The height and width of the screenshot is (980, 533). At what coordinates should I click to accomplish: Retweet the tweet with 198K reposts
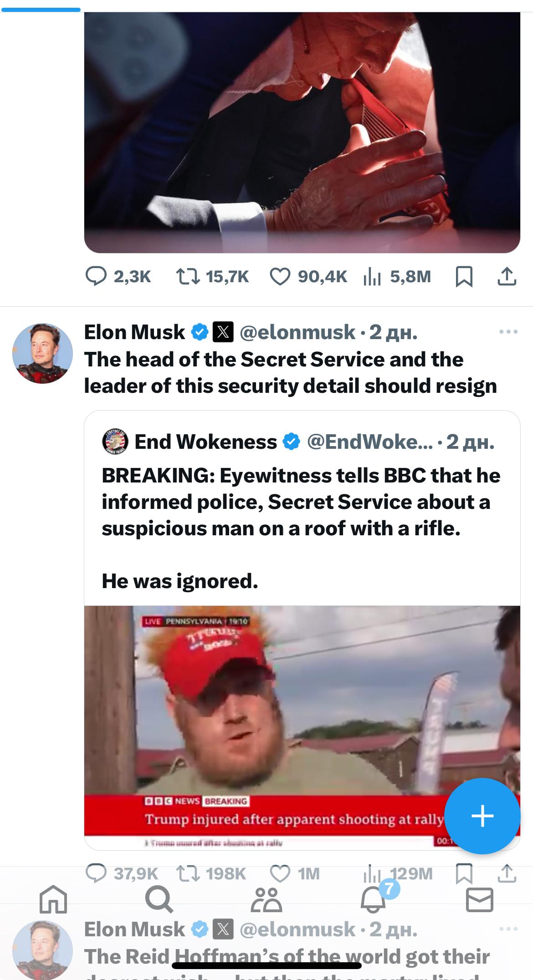pos(188,873)
